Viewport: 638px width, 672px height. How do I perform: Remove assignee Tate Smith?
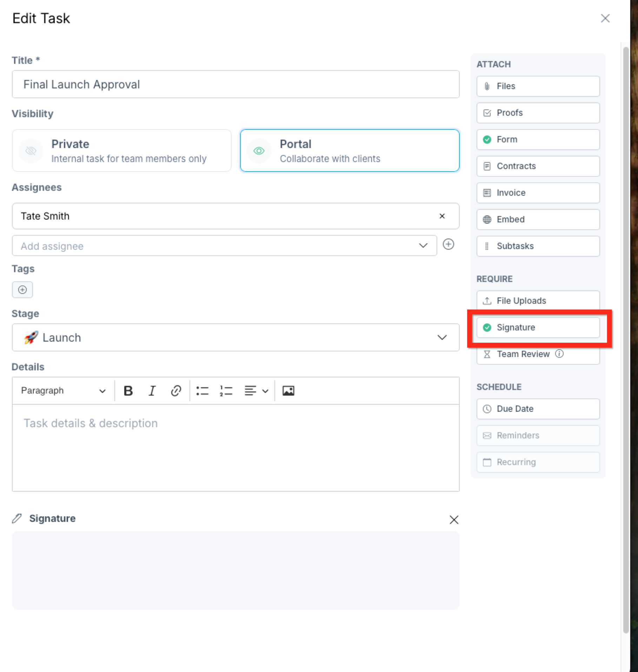[x=442, y=216]
